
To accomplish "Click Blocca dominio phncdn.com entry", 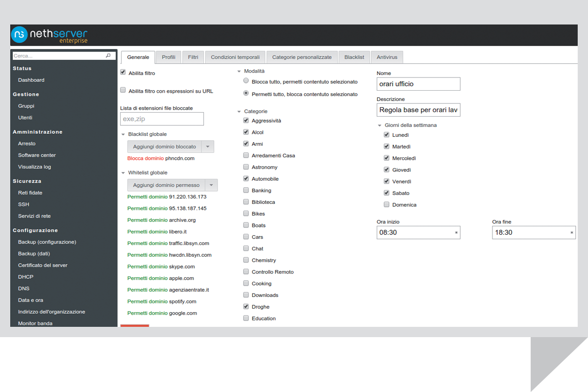I will pos(161,158).
